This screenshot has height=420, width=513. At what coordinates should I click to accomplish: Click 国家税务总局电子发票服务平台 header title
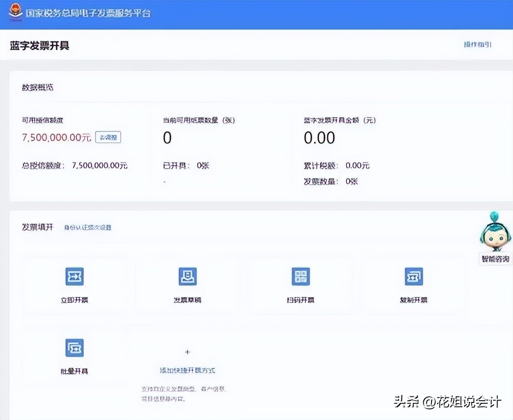click(x=89, y=13)
